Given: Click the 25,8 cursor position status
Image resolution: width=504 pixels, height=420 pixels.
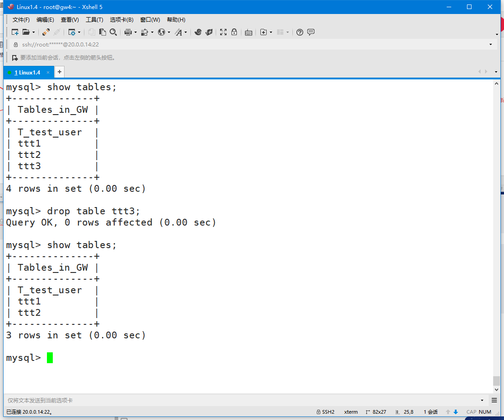Looking at the screenshot, I should coord(404,412).
